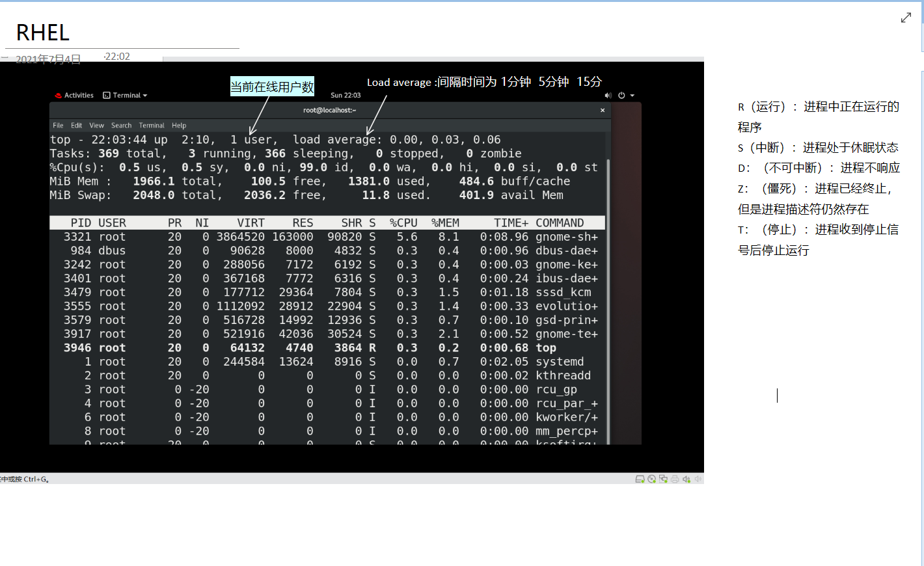The width and height of the screenshot is (924, 566).
Task: Click the RHEL page title
Action: point(43,33)
